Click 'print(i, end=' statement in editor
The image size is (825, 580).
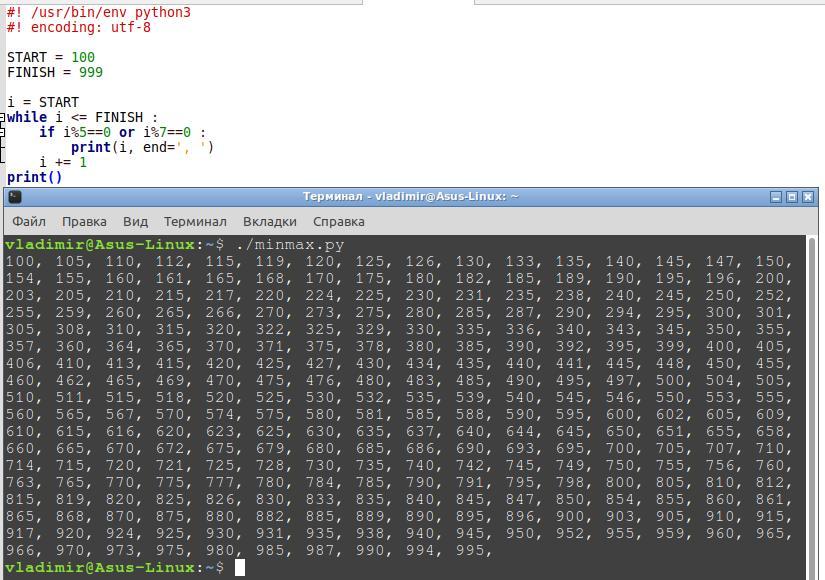click(x=143, y=147)
